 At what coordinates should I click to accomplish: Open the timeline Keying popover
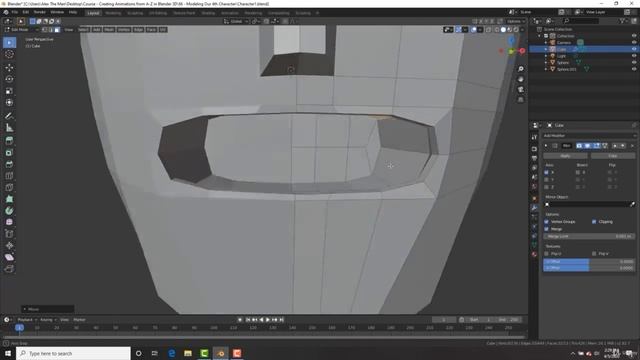tap(47, 320)
